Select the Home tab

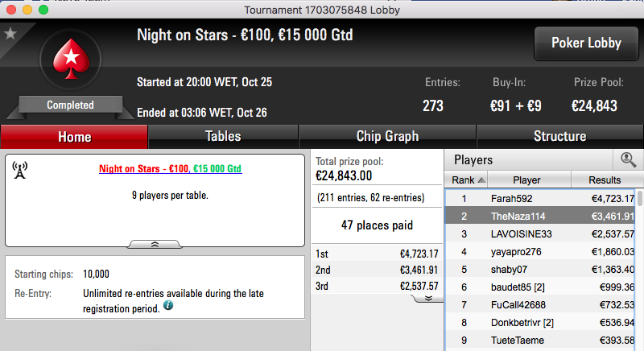tap(74, 137)
